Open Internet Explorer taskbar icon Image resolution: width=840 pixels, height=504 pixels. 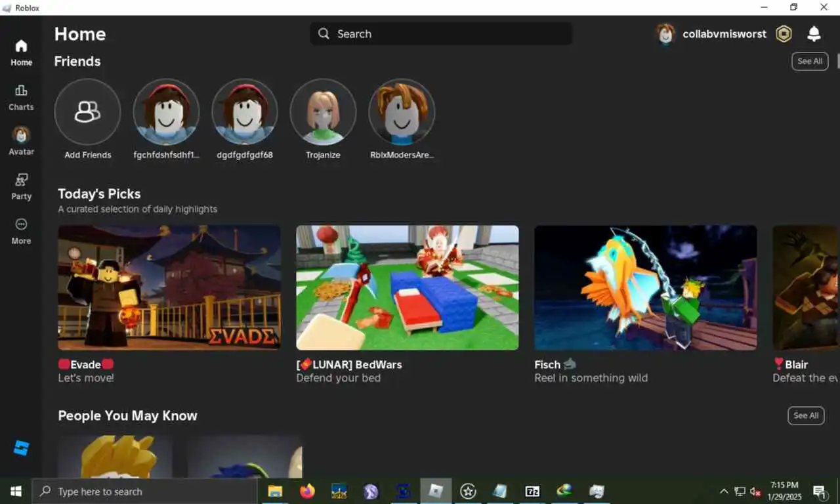564,491
